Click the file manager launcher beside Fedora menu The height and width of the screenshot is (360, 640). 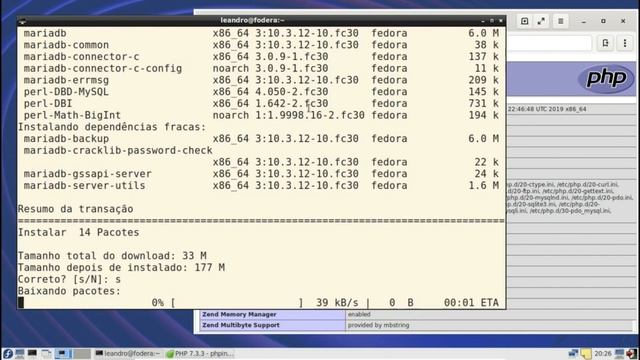tap(20, 353)
